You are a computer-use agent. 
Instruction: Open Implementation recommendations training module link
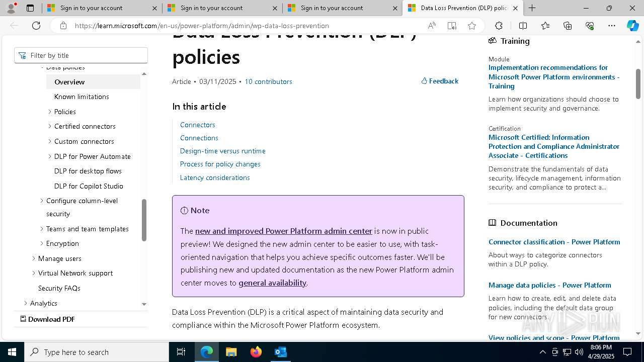coord(554,77)
